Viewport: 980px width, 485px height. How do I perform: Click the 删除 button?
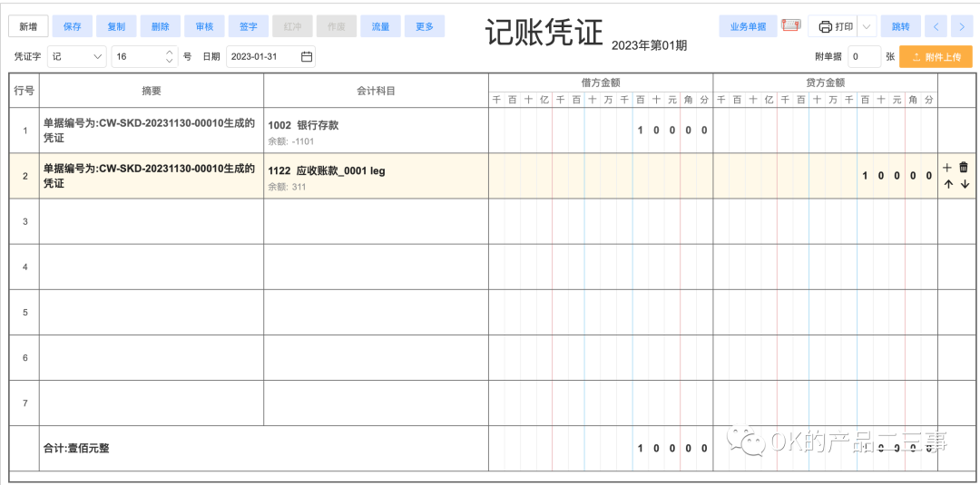click(161, 26)
